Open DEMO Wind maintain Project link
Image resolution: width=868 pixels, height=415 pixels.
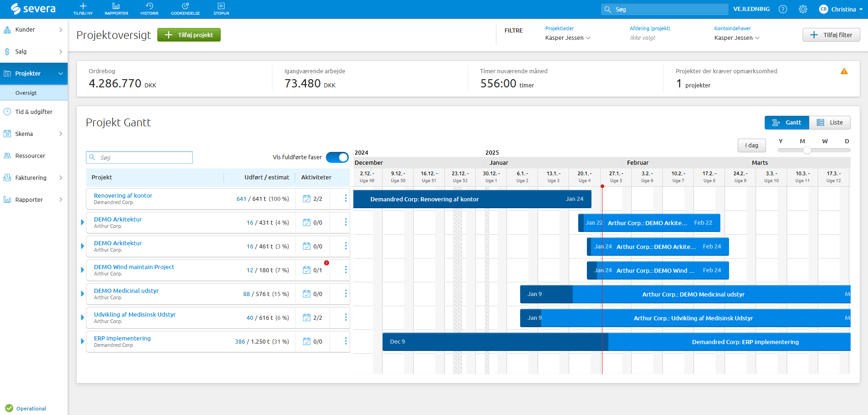pos(134,267)
